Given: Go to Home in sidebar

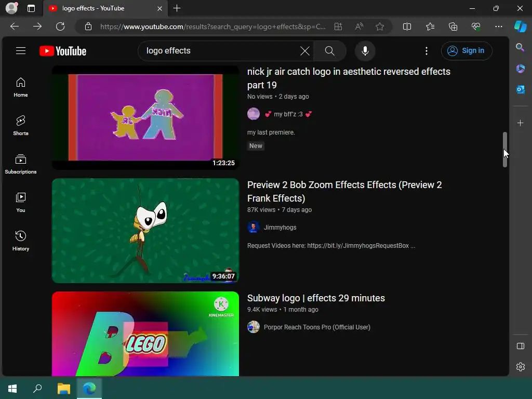Looking at the screenshot, I should 21,87.
